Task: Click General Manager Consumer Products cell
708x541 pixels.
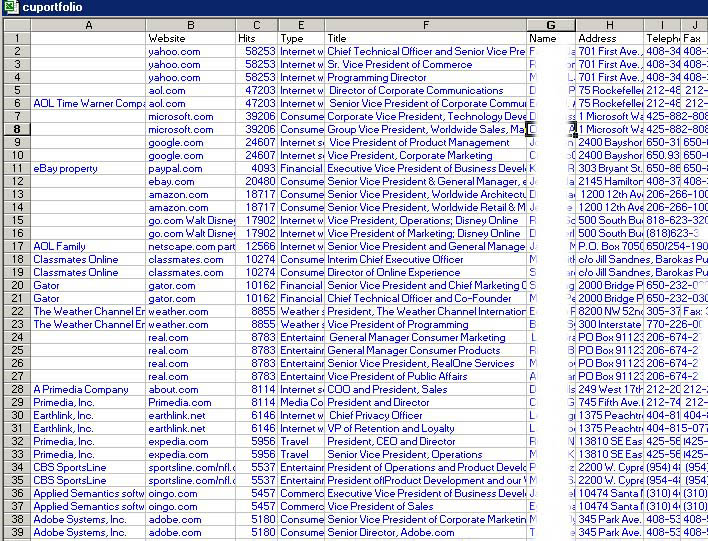Action: click(426, 350)
